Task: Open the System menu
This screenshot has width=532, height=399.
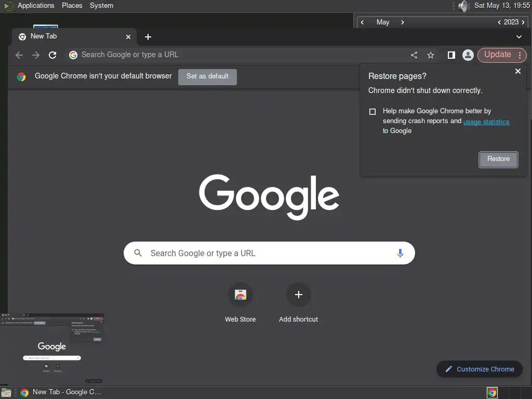Action: [101, 6]
